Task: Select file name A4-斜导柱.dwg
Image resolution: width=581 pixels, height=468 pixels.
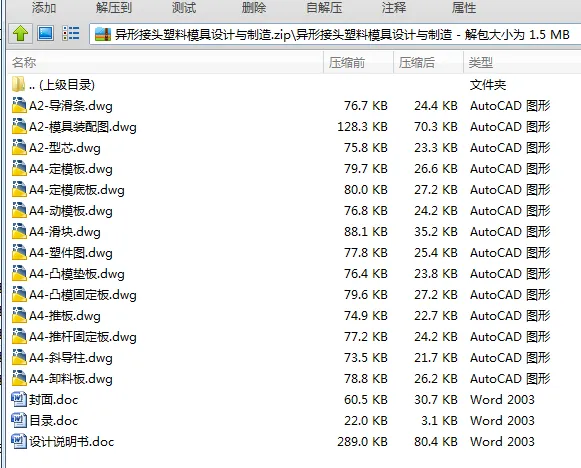Action: (71, 358)
